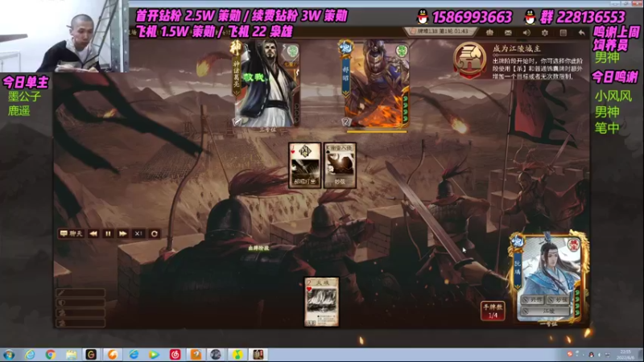Click the armor shield equipment slot
Viewport: 644px width, 362px height.
pos(80,303)
